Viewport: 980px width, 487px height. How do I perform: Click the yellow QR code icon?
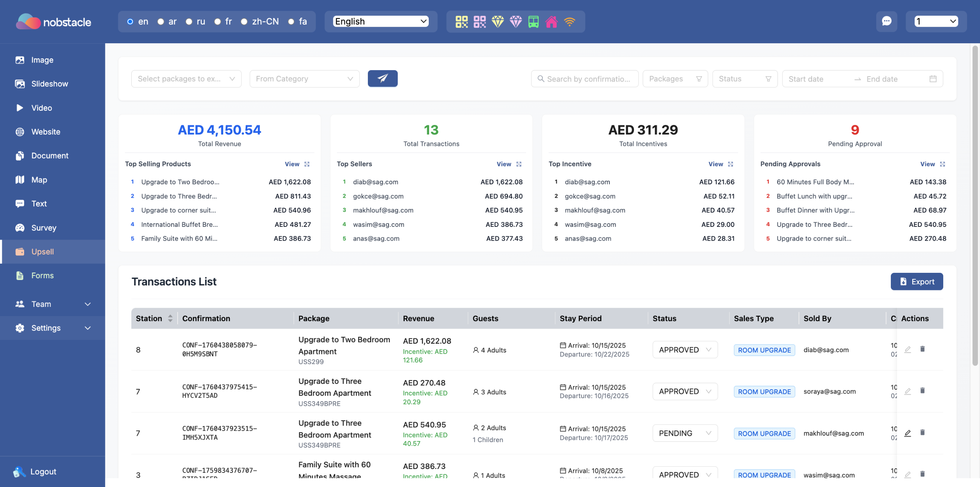[461, 21]
